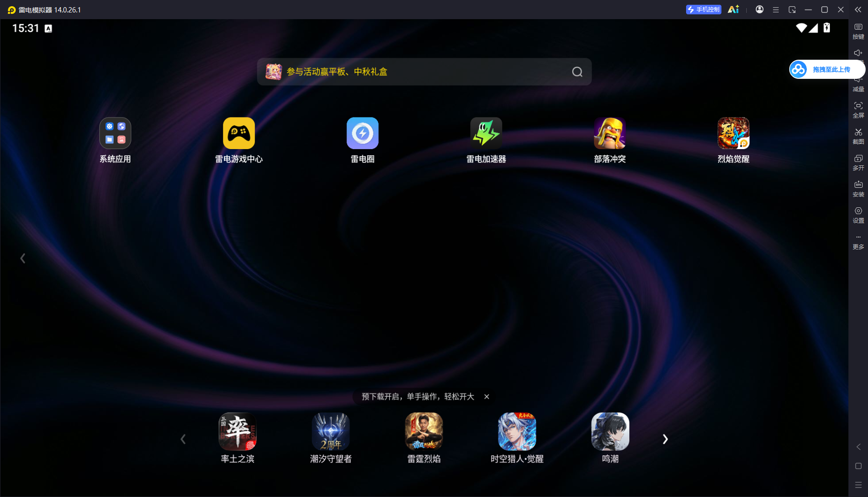
Task: Tap Android recent apps button in sidebar
Action: 858,485
